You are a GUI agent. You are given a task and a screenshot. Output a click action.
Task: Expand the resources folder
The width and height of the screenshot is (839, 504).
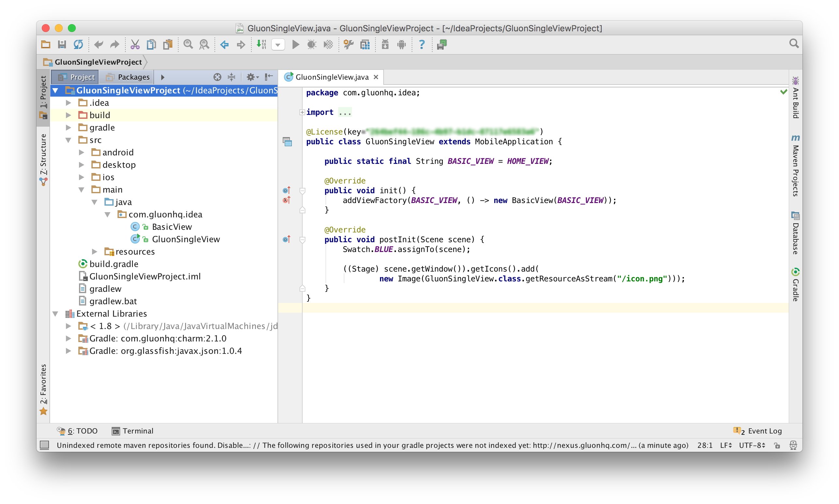click(95, 251)
